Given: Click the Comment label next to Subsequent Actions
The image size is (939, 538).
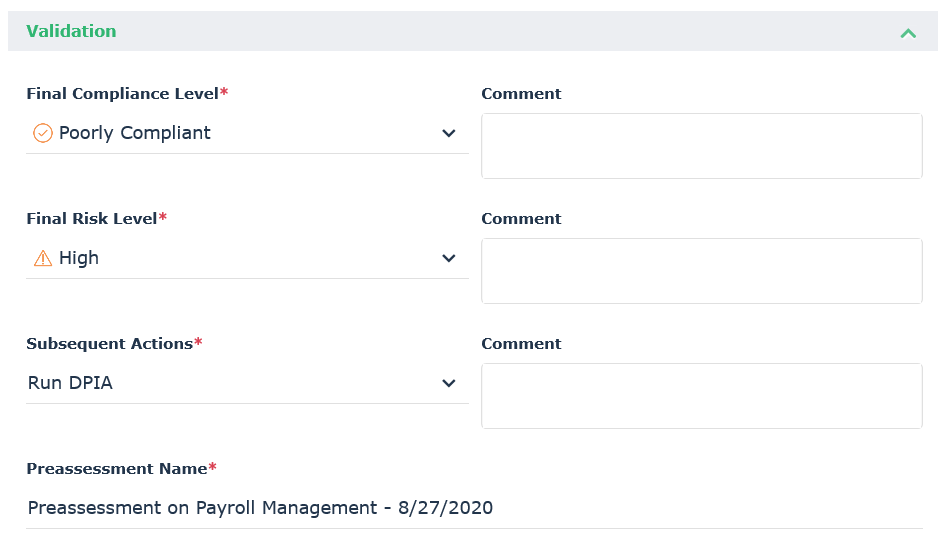Looking at the screenshot, I should coord(521,344).
